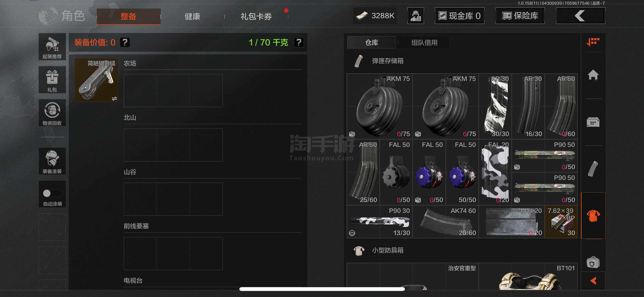Switch to the 健康 health tab

point(192,17)
